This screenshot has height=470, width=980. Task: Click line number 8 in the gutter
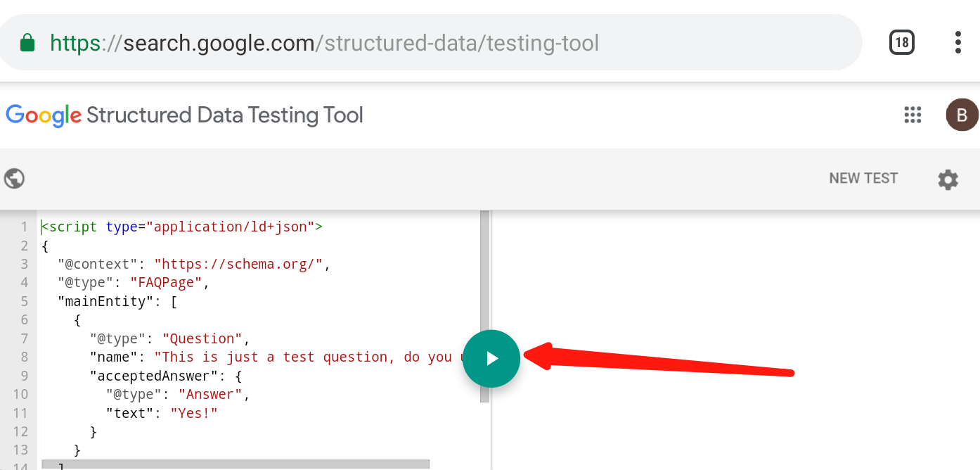click(x=24, y=357)
